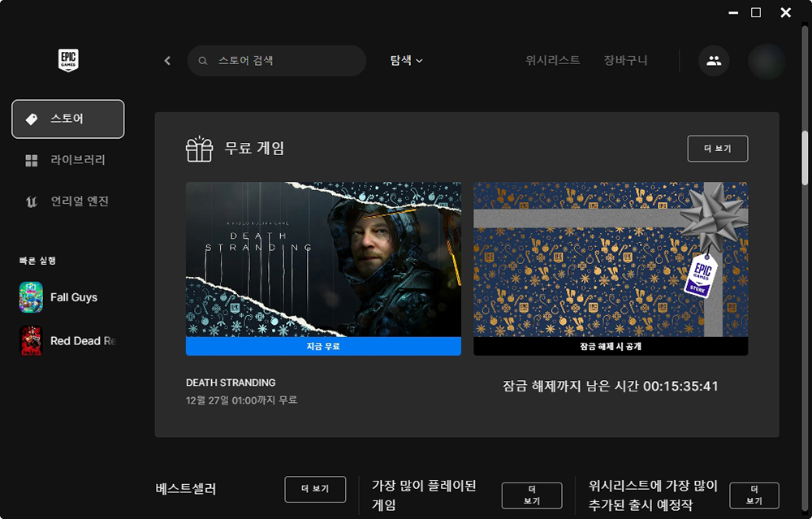Click the 12월 27일 01:00까지 무료 text
The height and width of the screenshot is (519, 812).
point(241,400)
